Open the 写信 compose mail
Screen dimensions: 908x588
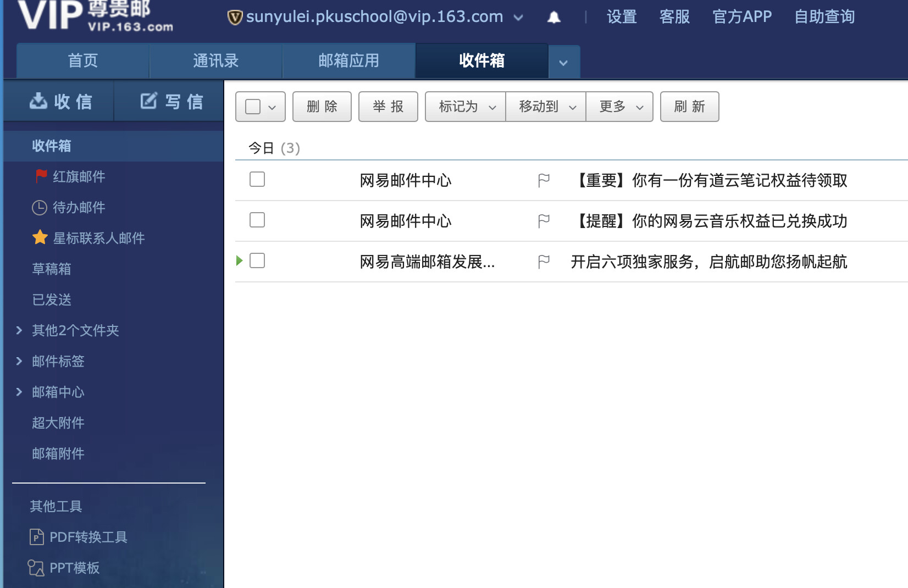click(171, 102)
